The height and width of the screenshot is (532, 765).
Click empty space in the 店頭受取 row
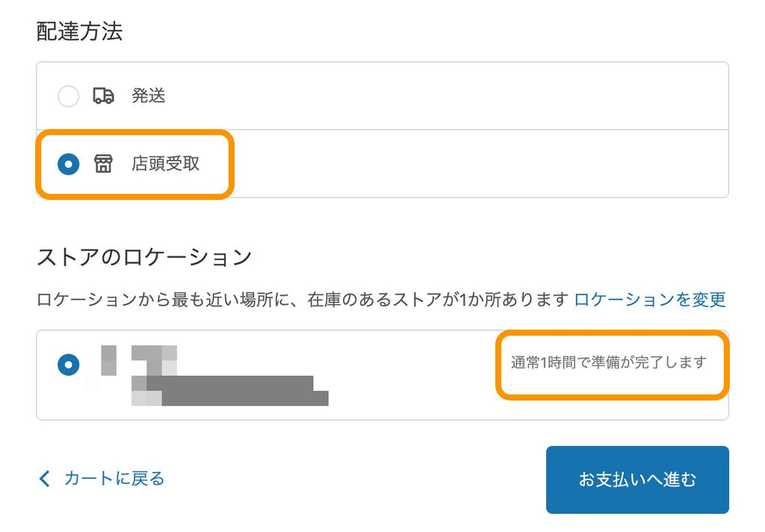(x=478, y=164)
